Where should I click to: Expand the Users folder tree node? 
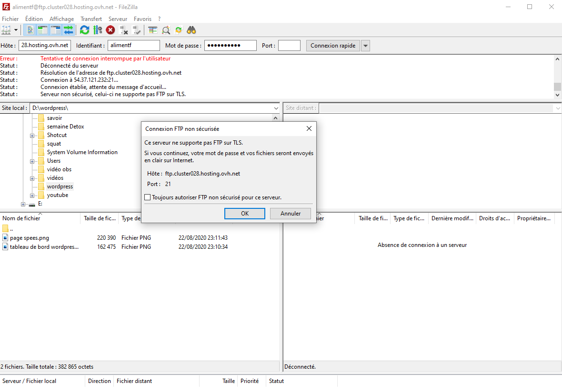click(x=32, y=161)
